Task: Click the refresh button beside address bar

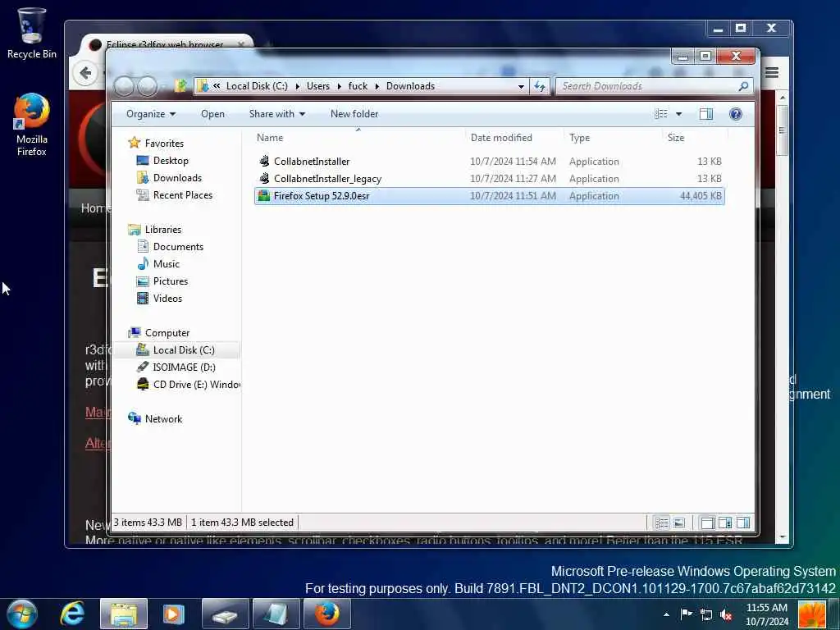Action: click(x=540, y=86)
